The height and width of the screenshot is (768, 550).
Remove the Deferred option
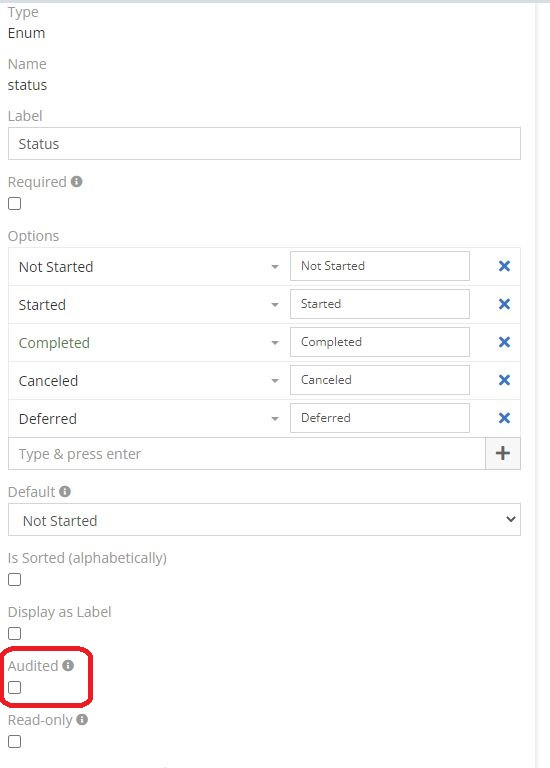pyautogui.click(x=504, y=418)
